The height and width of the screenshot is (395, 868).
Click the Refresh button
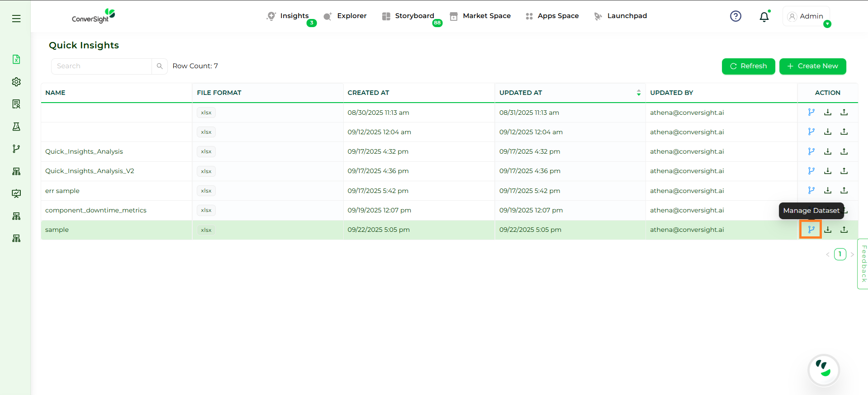748,66
